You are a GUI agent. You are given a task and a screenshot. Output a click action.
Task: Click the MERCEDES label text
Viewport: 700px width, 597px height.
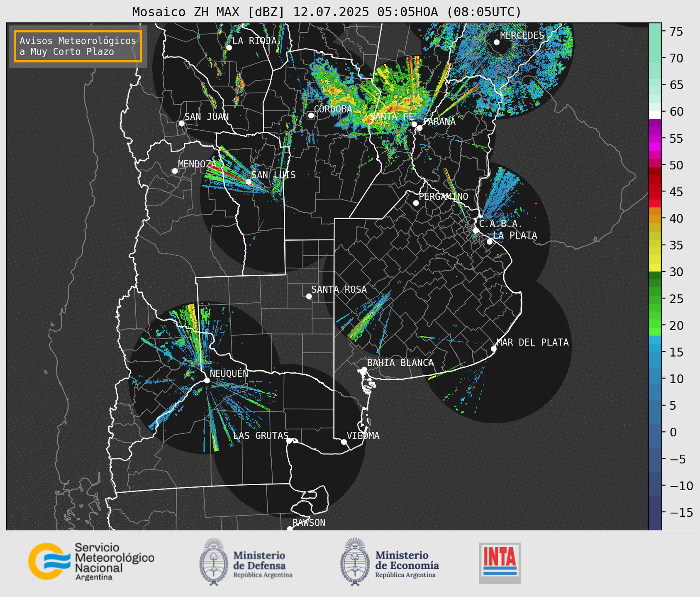tap(522, 36)
